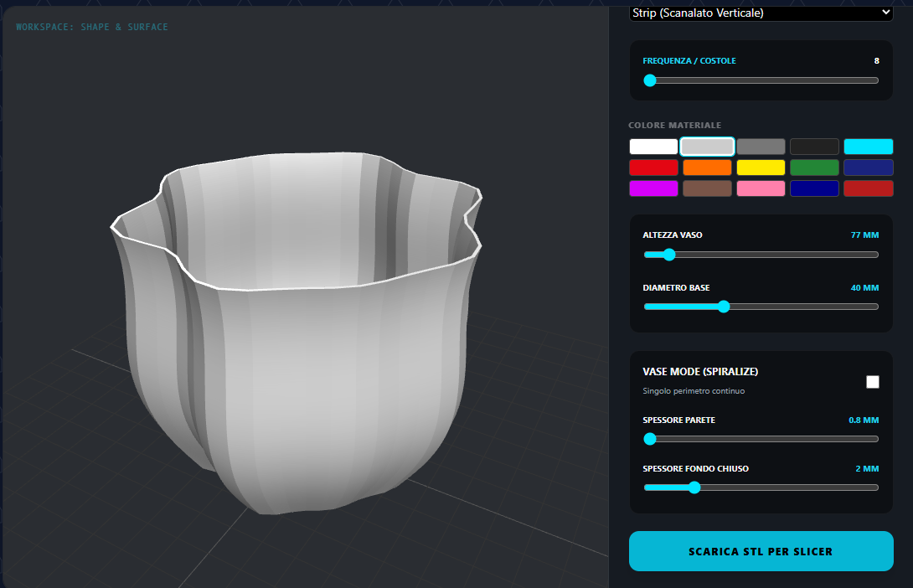Click the "40 MM" diameter value

point(864,287)
